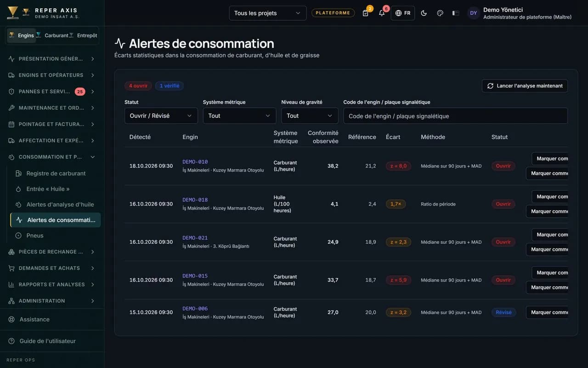588x368 pixels.
Task: Open the color palette theme icon
Action: (x=440, y=13)
